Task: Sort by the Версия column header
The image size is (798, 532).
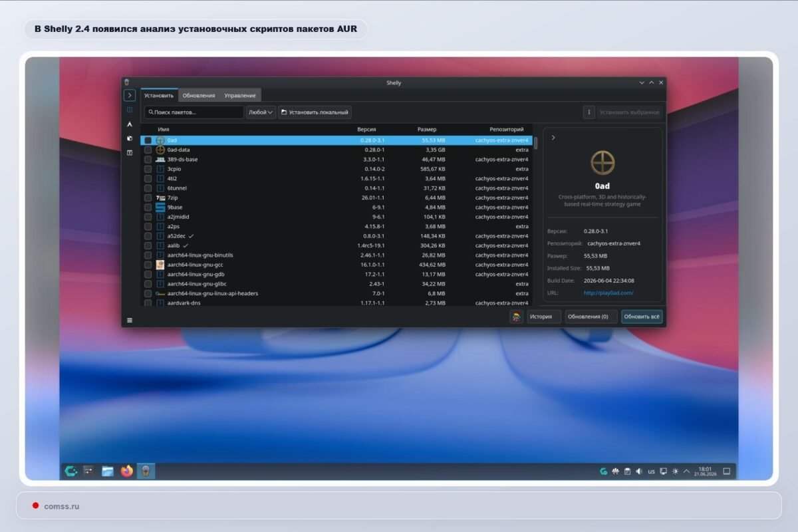Action: click(x=366, y=130)
